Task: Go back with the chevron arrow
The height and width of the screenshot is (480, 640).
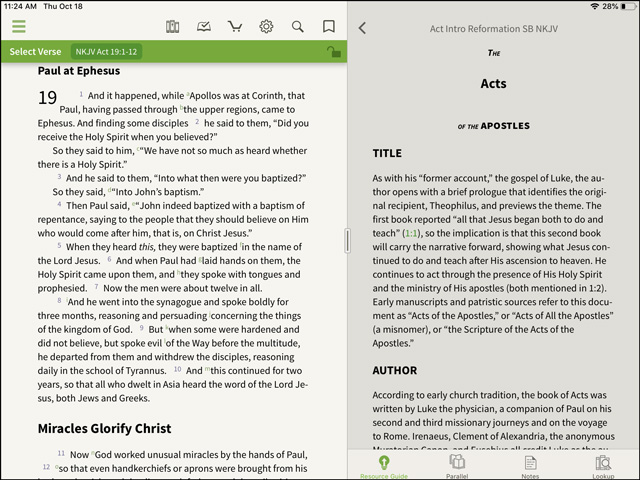Action: click(x=362, y=28)
